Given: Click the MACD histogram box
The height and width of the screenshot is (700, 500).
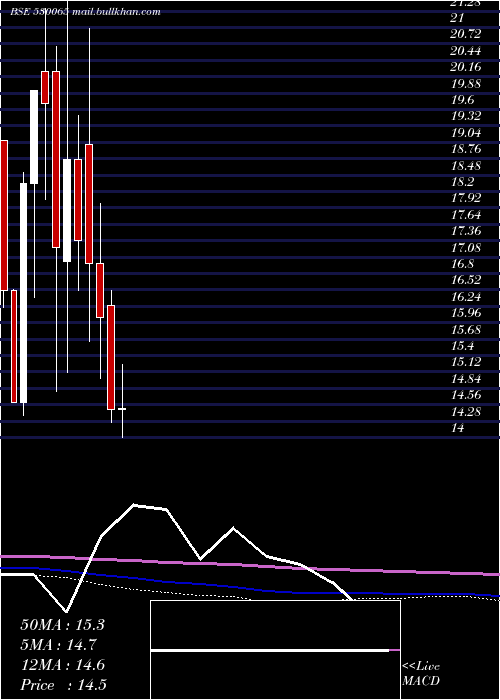Looking at the screenshot, I should 275,650.
